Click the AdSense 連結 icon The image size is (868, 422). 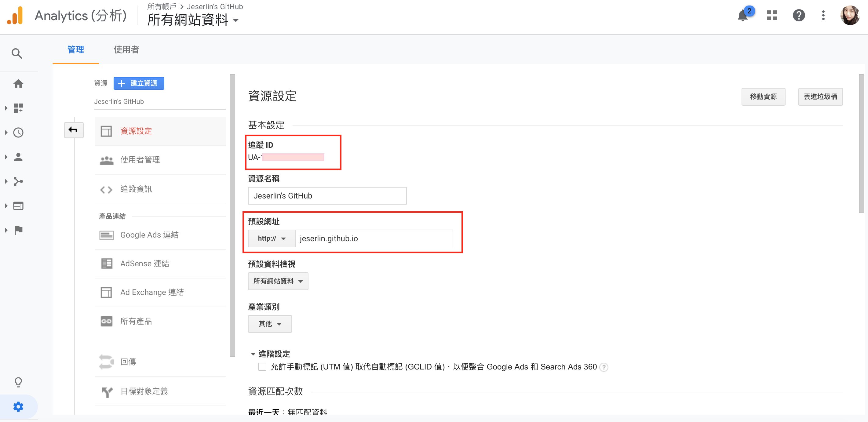coord(107,264)
